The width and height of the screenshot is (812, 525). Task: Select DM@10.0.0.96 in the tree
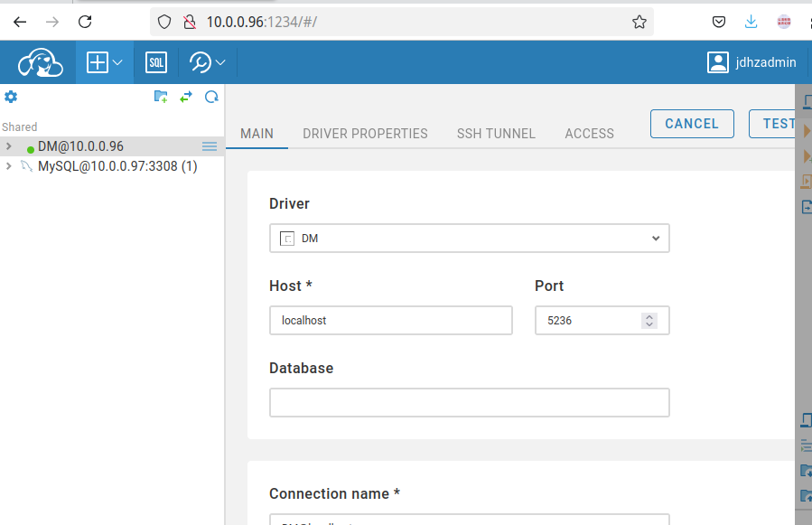pyautogui.click(x=80, y=146)
